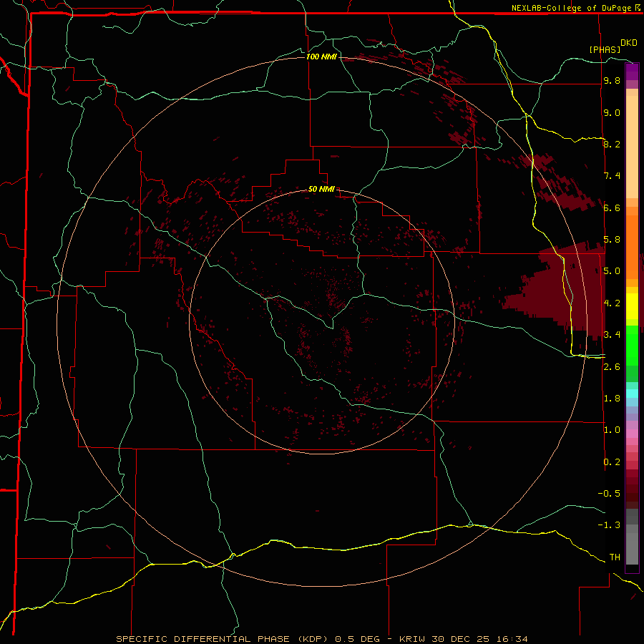Click the NEXLAB-College of DuPage credit text
644x644 pixels.
(x=572, y=8)
